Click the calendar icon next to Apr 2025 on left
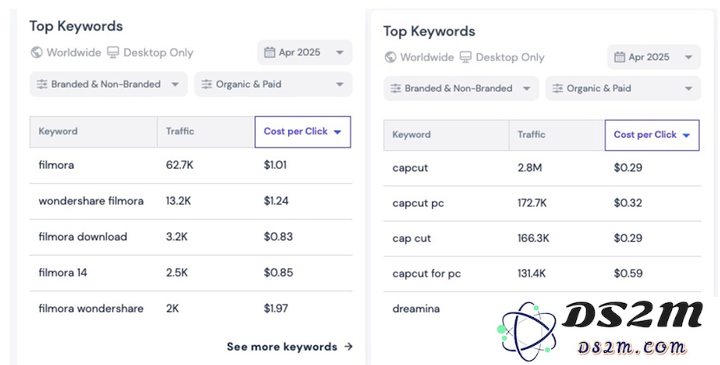 [x=270, y=52]
